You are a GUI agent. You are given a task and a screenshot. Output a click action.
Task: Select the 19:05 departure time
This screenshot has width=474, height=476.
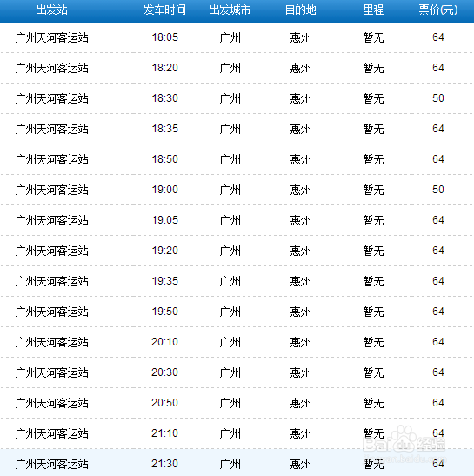[x=164, y=220]
